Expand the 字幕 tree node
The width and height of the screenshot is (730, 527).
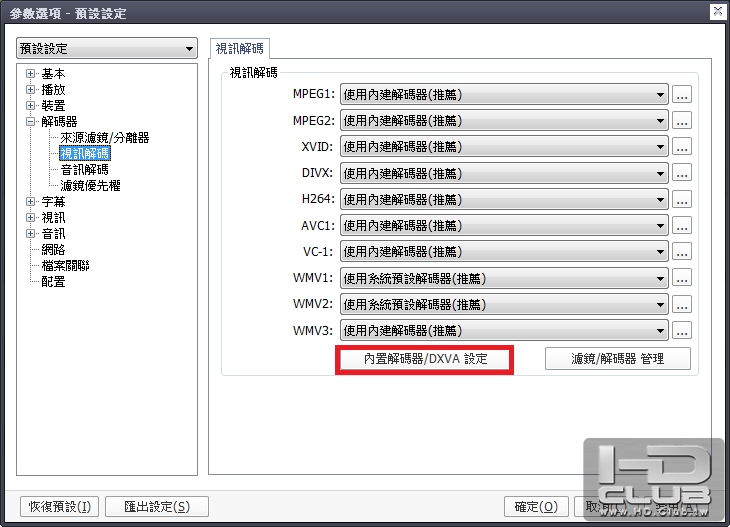pyautogui.click(x=30, y=202)
